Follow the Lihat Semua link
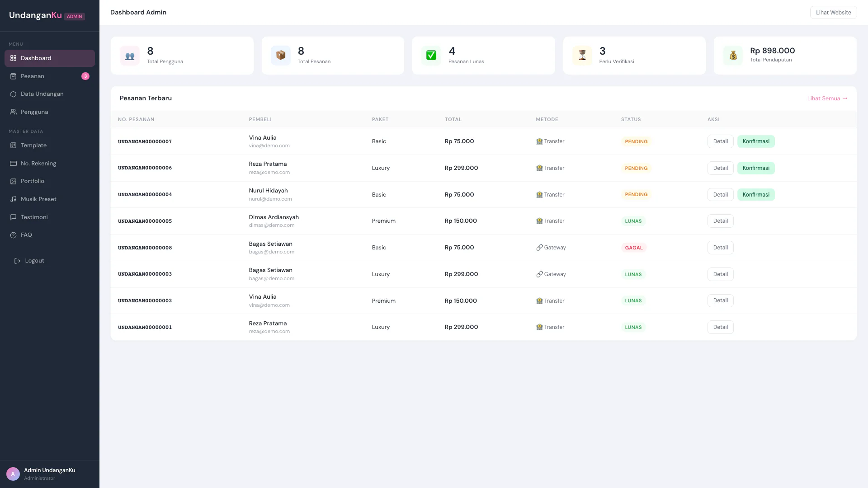 827,99
